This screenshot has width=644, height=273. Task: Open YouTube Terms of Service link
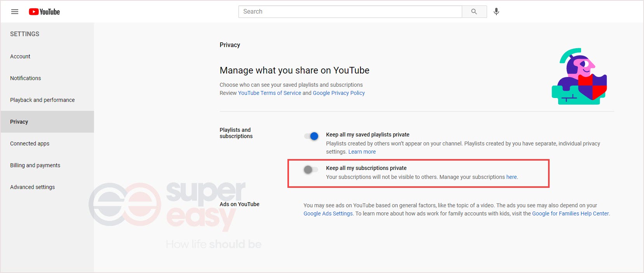(270, 93)
